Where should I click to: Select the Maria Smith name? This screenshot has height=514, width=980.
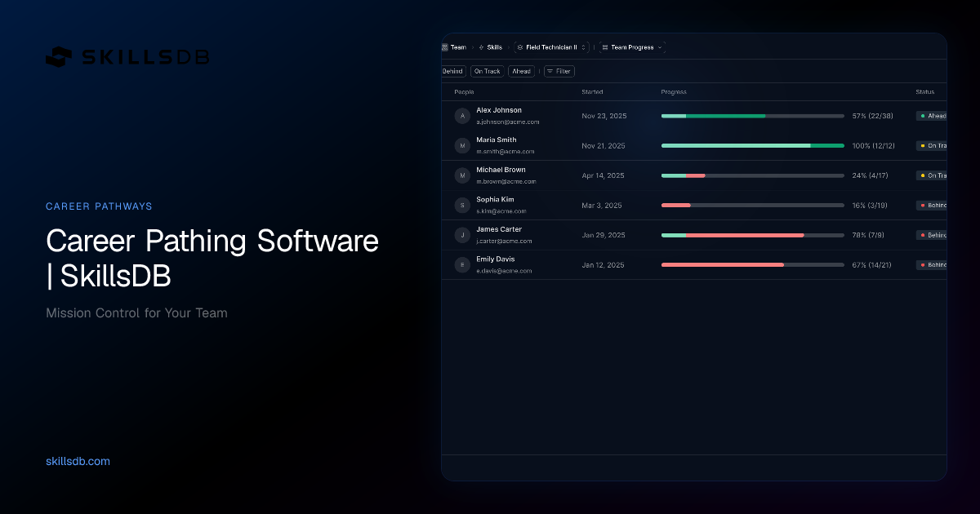coord(497,140)
